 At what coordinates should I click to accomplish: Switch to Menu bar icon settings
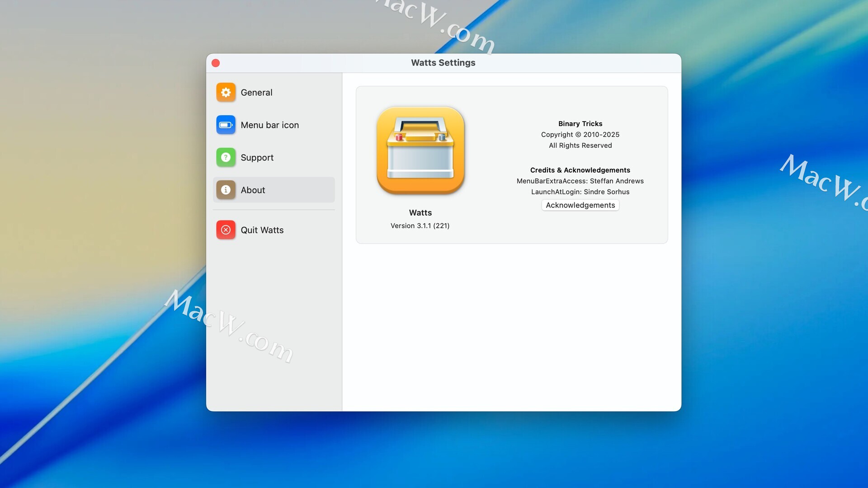pos(269,125)
